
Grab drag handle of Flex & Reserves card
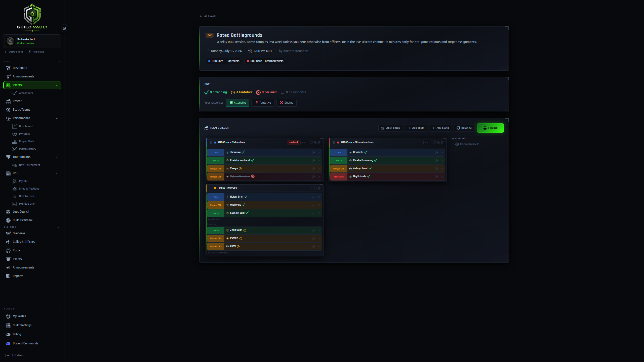pos(211,188)
